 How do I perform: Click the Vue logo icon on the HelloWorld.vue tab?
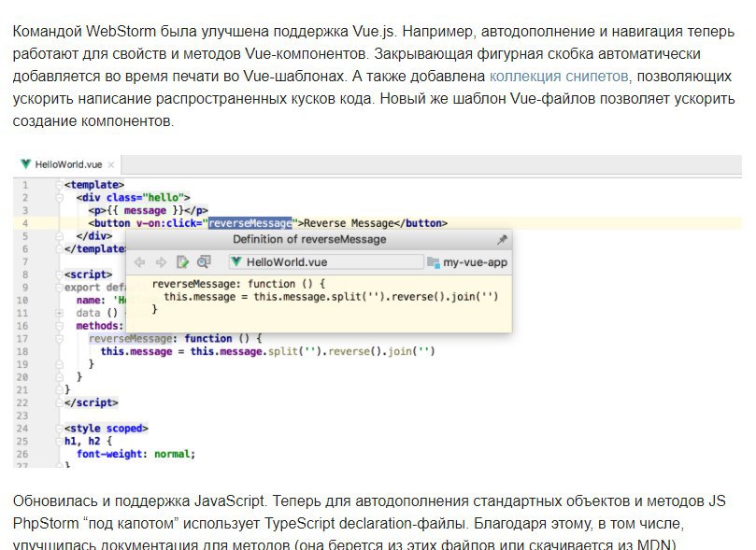tap(25, 164)
